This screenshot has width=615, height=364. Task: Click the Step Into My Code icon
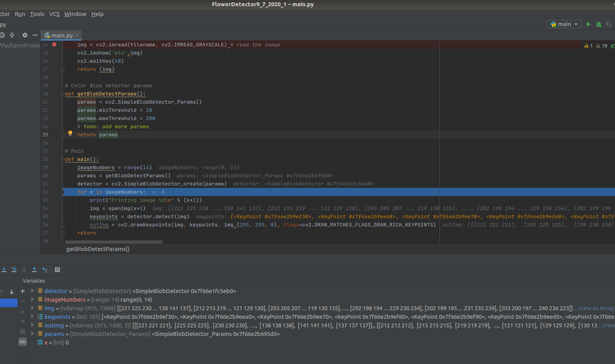coord(14,270)
